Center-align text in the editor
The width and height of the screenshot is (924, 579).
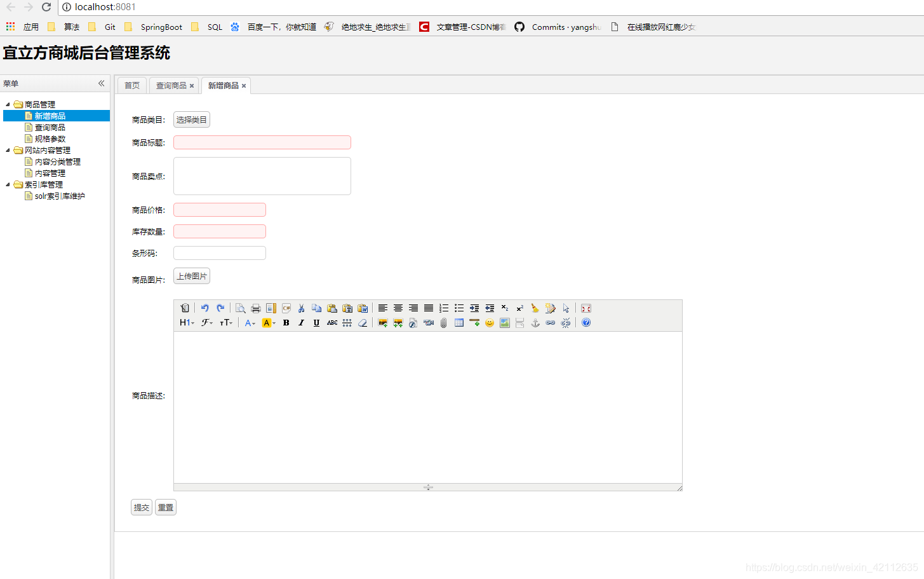click(x=398, y=308)
